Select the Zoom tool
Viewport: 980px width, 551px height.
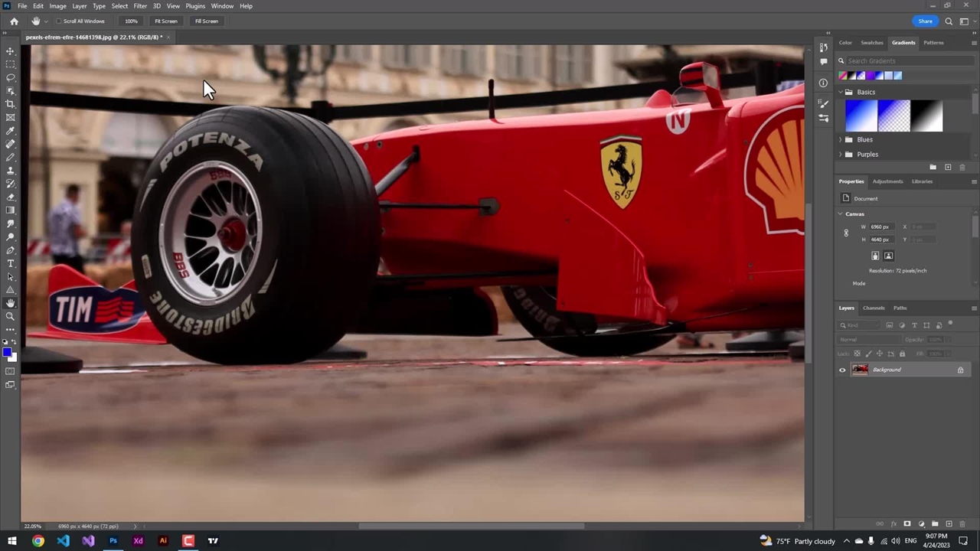click(x=10, y=316)
